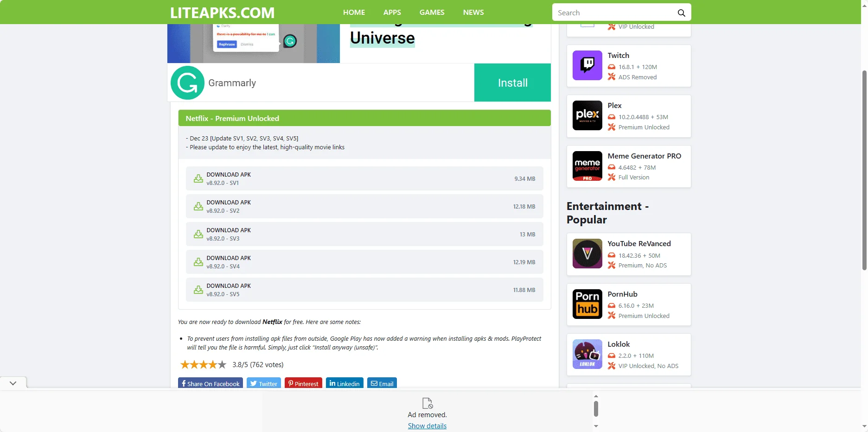The width and height of the screenshot is (868, 432).
Task: Share via Linkedin button
Action: click(345, 383)
